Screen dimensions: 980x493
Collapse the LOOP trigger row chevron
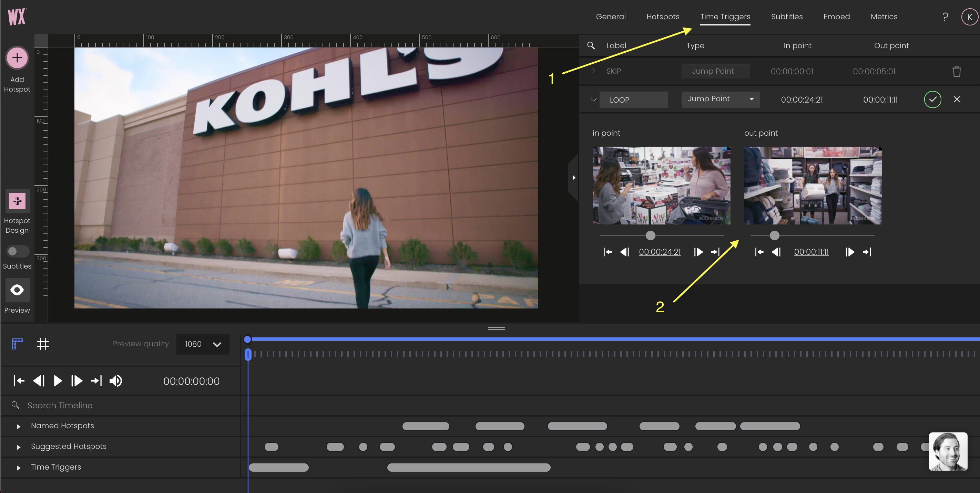pos(593,100)
